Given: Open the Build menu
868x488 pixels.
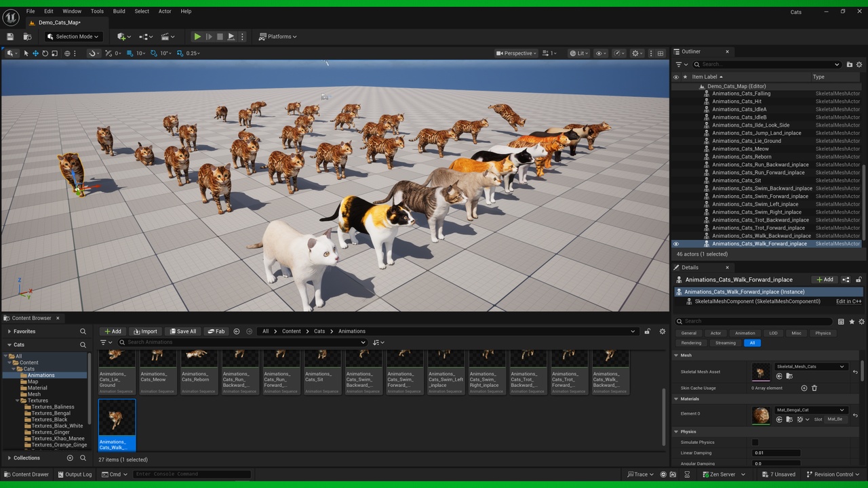Looking at the screenshot, I should coord(119,12).
